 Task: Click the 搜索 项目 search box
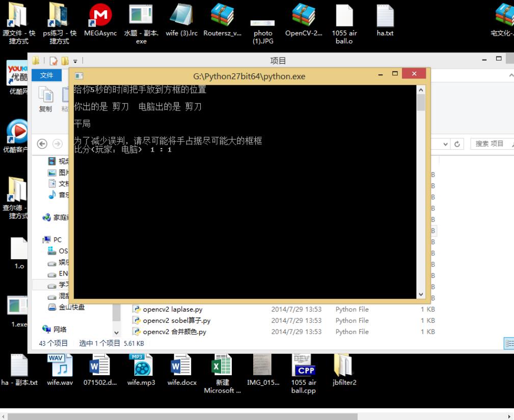(x=492, y=144)
